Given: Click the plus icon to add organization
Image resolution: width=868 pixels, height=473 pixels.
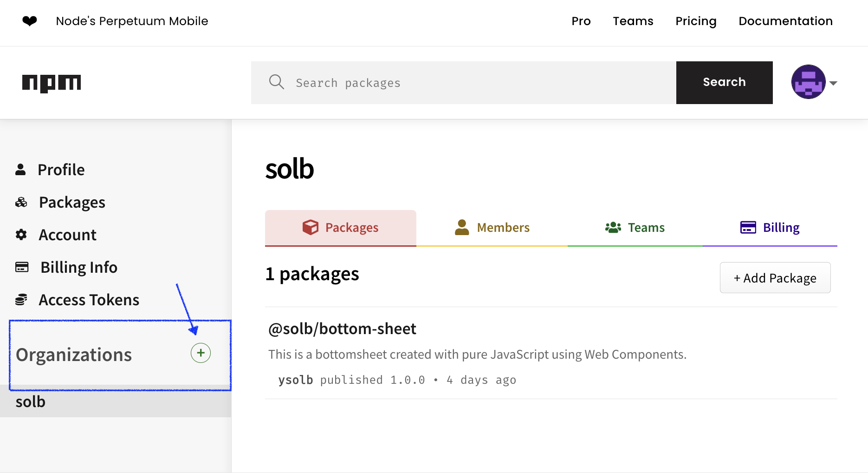Looking at the screenshot, I should (201, 353).
